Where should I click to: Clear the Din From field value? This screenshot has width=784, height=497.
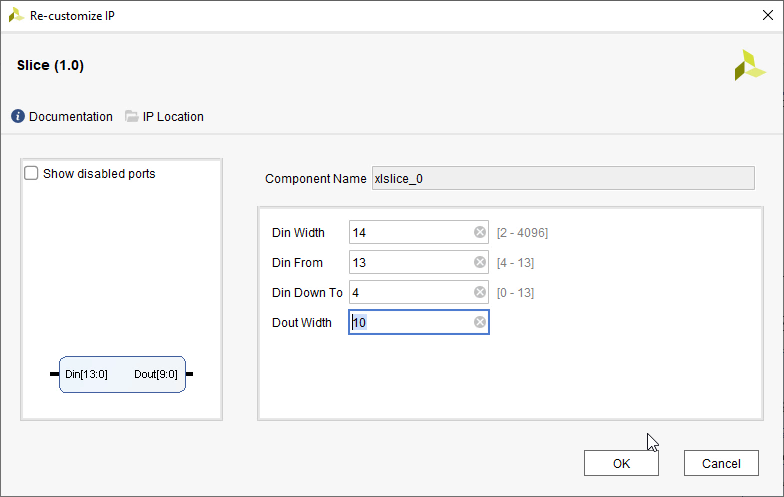point(480,262)
